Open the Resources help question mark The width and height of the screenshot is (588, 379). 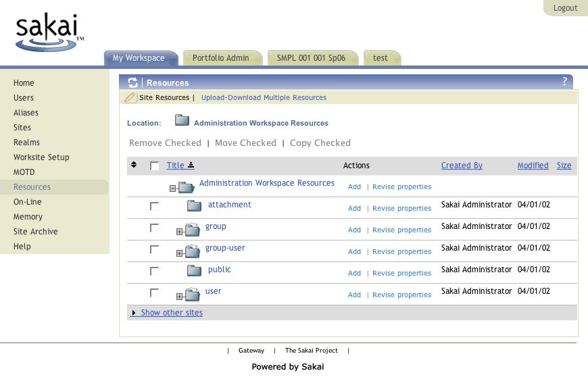coord(564,82)
